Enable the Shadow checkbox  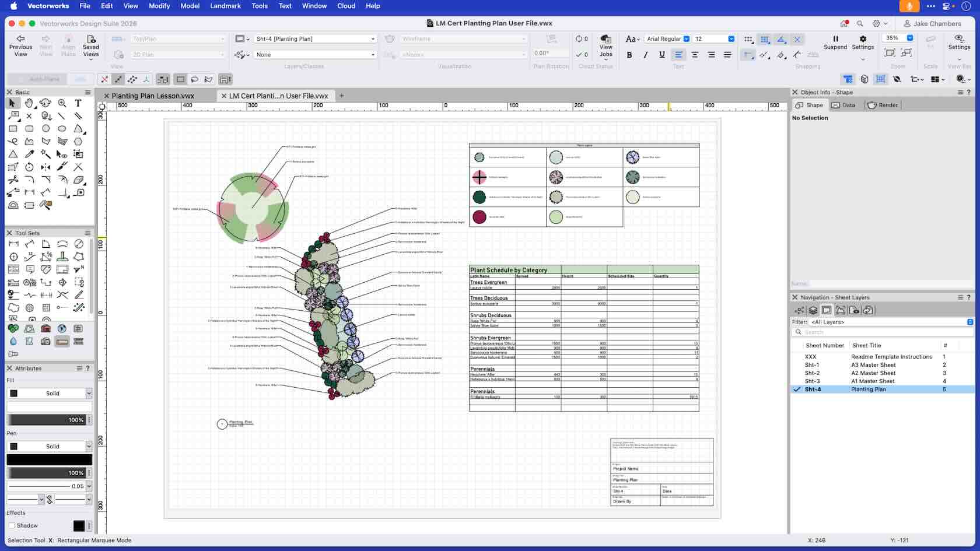coord(12,525)
